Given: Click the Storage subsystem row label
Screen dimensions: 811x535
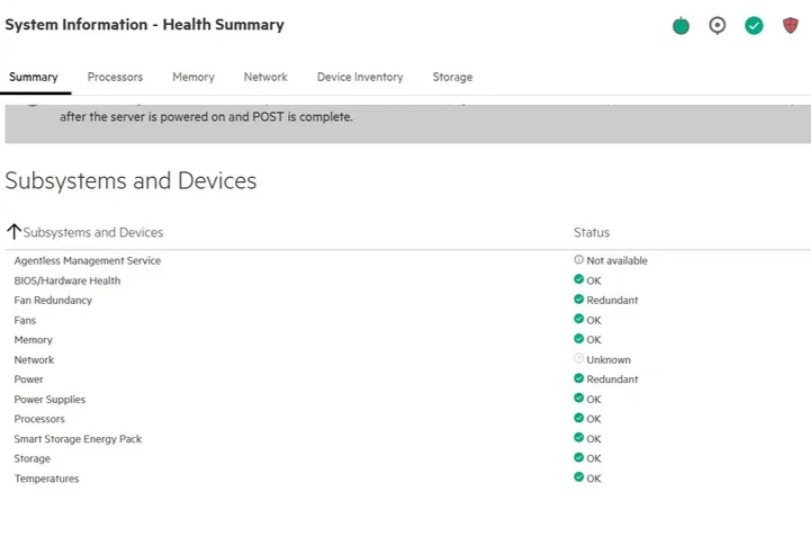Looking at the screenshot, I should [32, 458].
